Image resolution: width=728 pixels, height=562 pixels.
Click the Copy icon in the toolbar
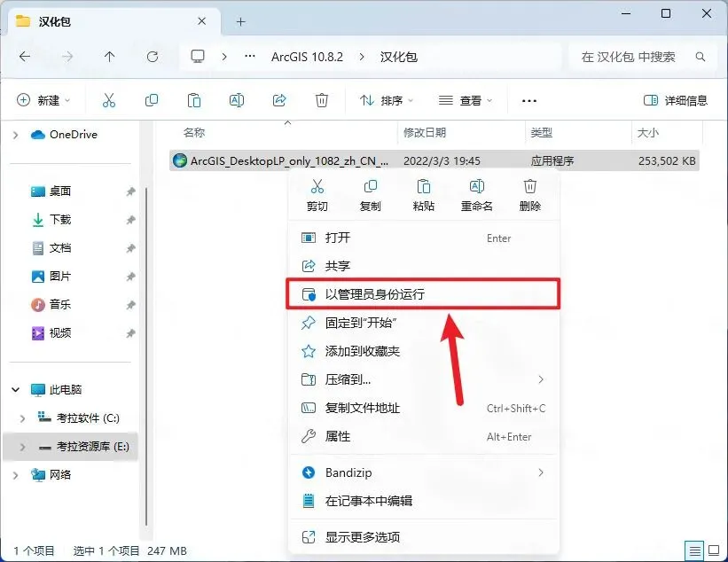coord(152,100)
